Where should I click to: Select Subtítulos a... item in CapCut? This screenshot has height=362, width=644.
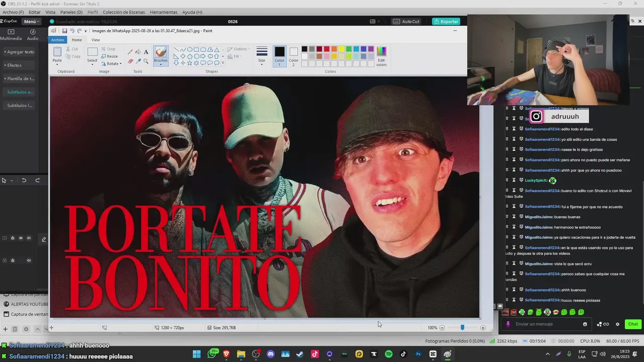click(20, 93)
